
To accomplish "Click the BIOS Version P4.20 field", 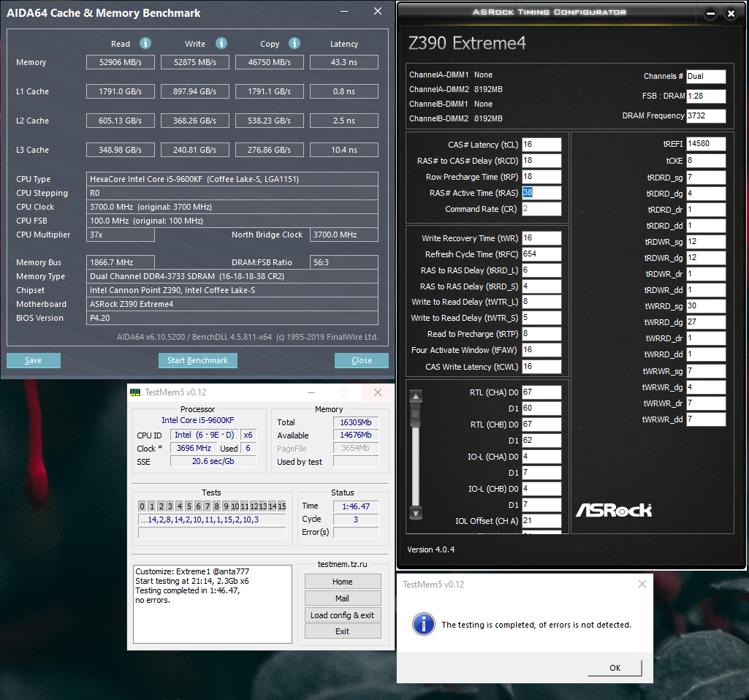I will (x=232, y=318).
